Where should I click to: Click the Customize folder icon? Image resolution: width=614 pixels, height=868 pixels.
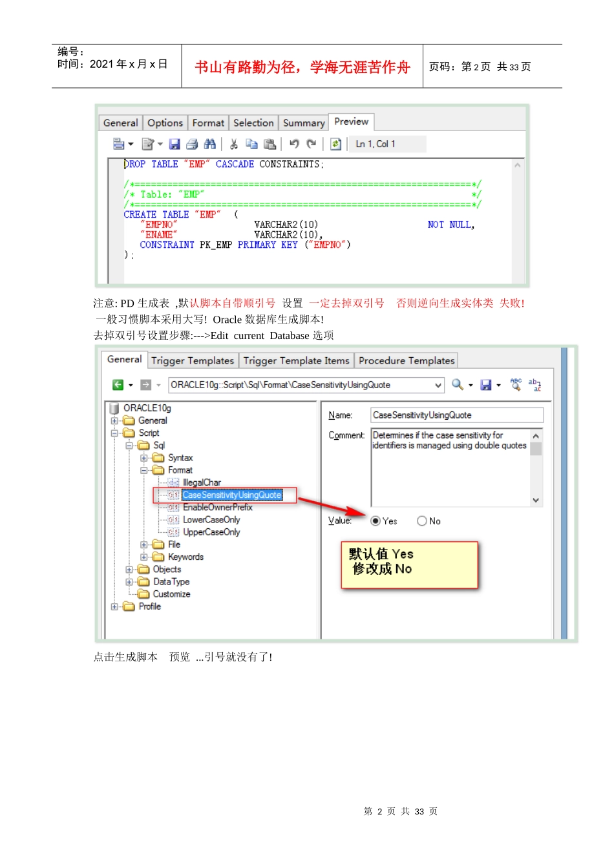click(143, 594)
